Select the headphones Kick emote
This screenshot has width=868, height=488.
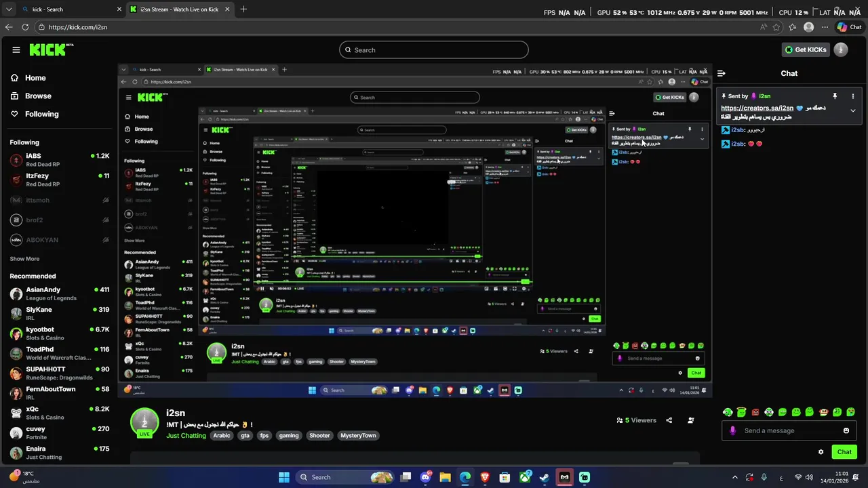[728, 412]
